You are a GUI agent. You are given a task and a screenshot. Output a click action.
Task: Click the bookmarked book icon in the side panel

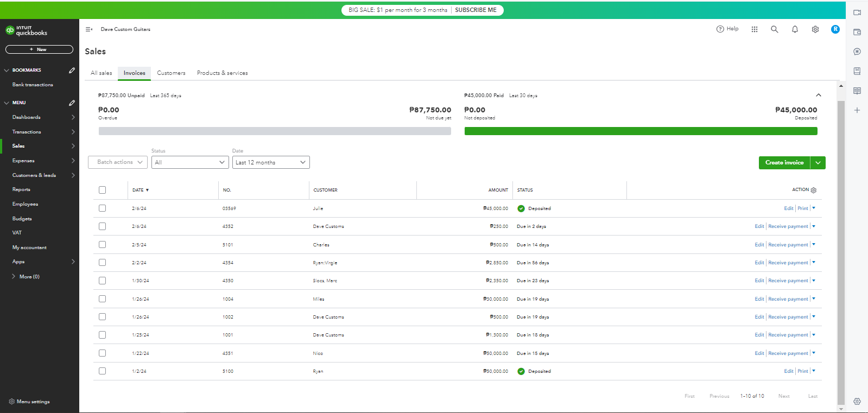(857, 71)
